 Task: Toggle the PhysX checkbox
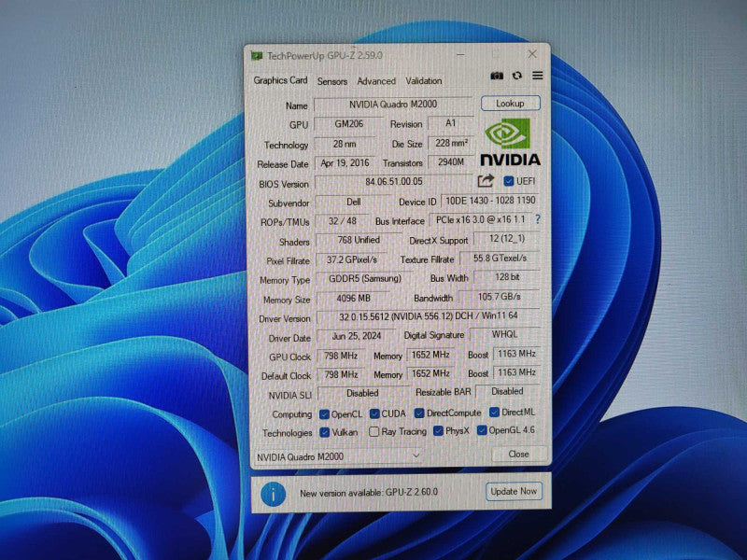[x=438, y=431]
